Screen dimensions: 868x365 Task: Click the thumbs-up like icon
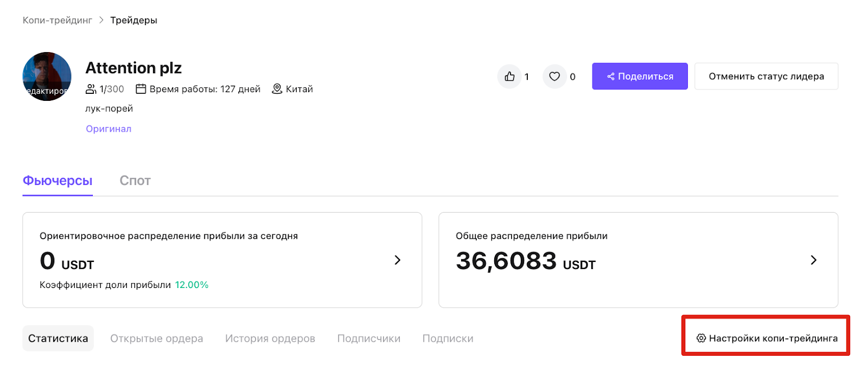tap(509, 76)
